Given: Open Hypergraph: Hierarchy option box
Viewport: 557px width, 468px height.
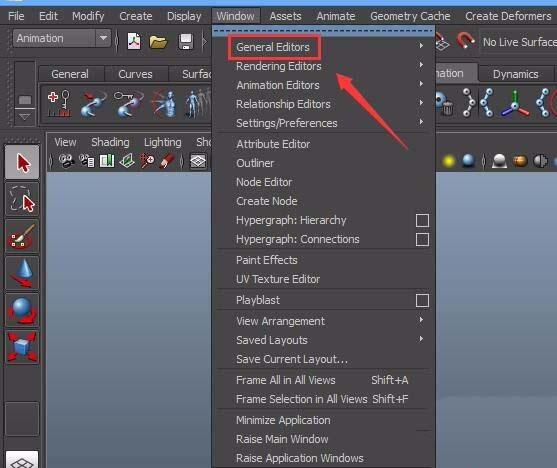Looking at the screenshot, I should [x=422, y=220].
